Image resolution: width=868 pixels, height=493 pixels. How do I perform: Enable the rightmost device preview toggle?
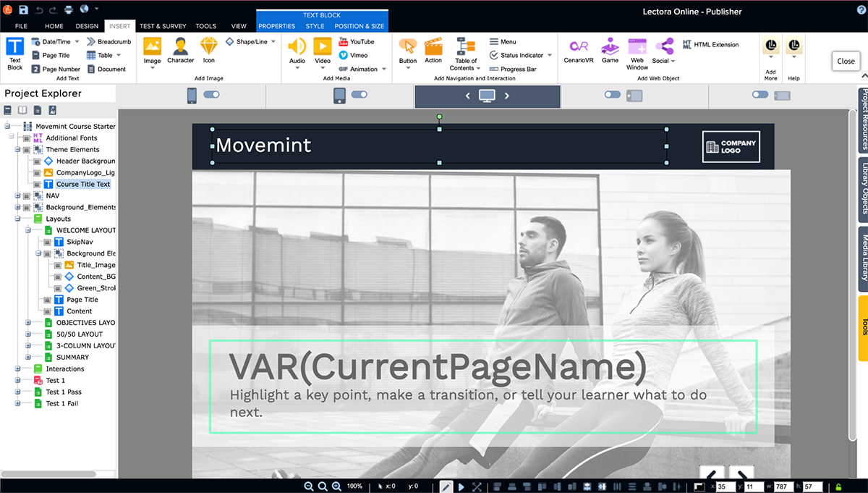click(759, 94)
